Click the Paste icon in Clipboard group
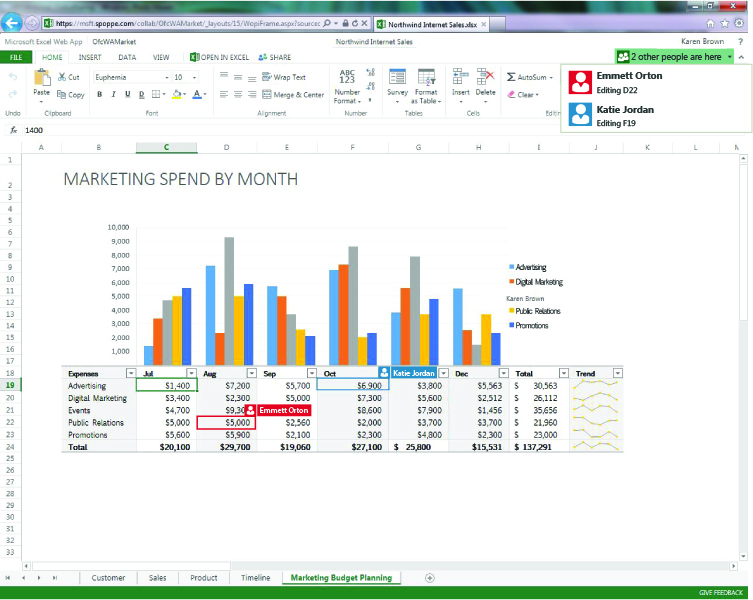753x600 pixels. tap(41, 77)
